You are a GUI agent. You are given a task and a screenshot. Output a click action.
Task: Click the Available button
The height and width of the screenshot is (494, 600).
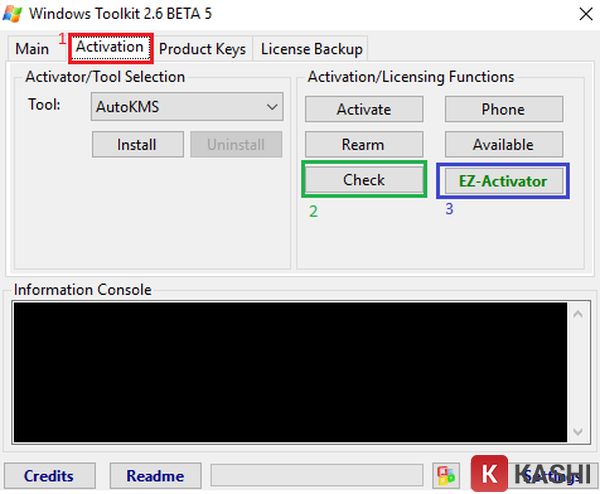[x=504, y=145]
